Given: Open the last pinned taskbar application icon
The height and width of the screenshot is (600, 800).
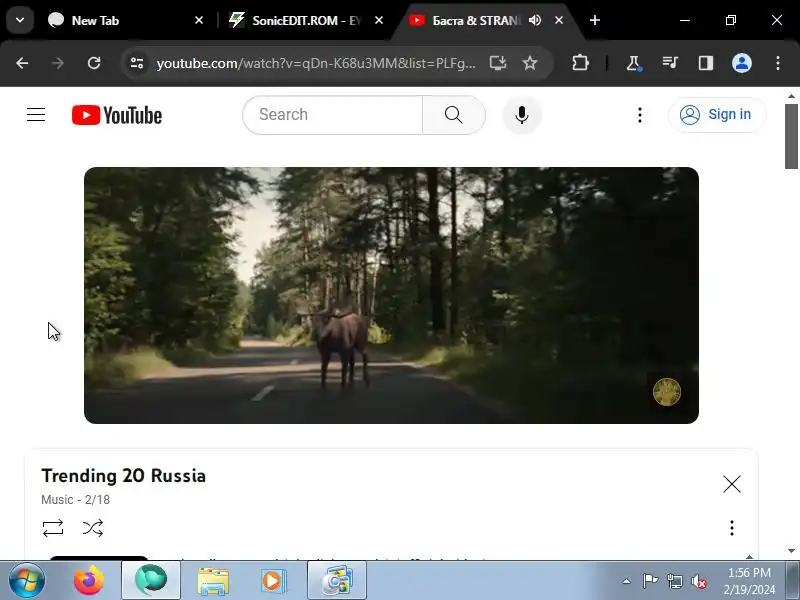Looking at the screenshot, I should coord(337,581).
